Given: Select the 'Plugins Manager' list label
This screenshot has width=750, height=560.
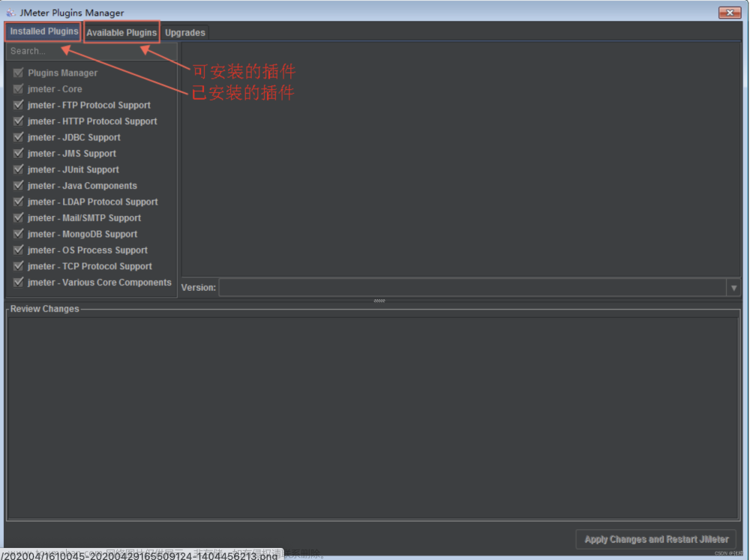Looking at the screenshot, I should (x=63, y=73).
